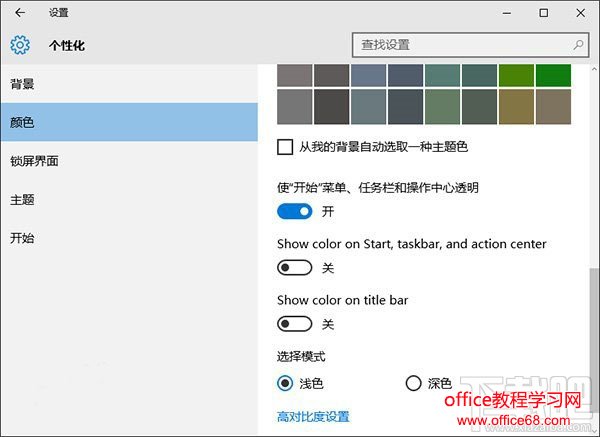Viewport: 600px width, 437px height.
Task: Click the settings gear icon
Action: point(20,45)
